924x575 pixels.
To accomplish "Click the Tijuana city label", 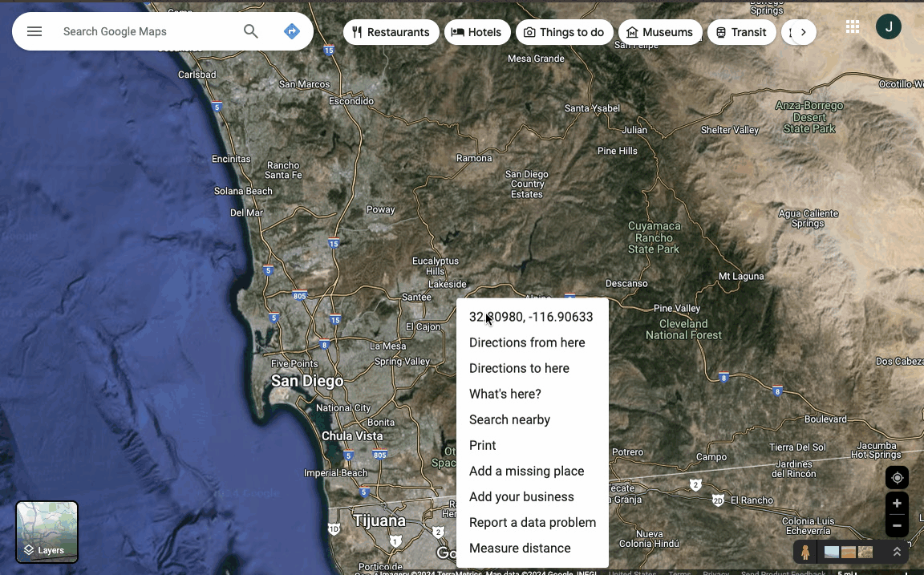I will click(x=379, y=520).
